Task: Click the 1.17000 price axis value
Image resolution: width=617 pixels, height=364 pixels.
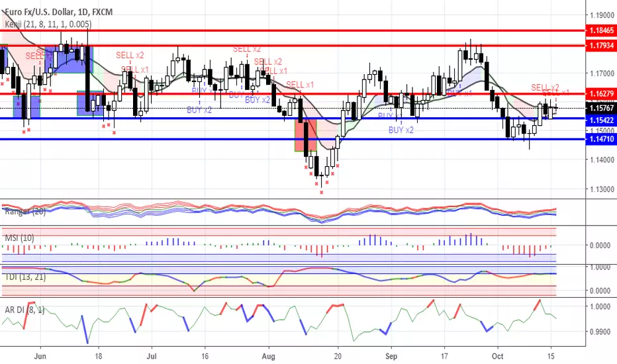Action: click(x=602, y=73)
